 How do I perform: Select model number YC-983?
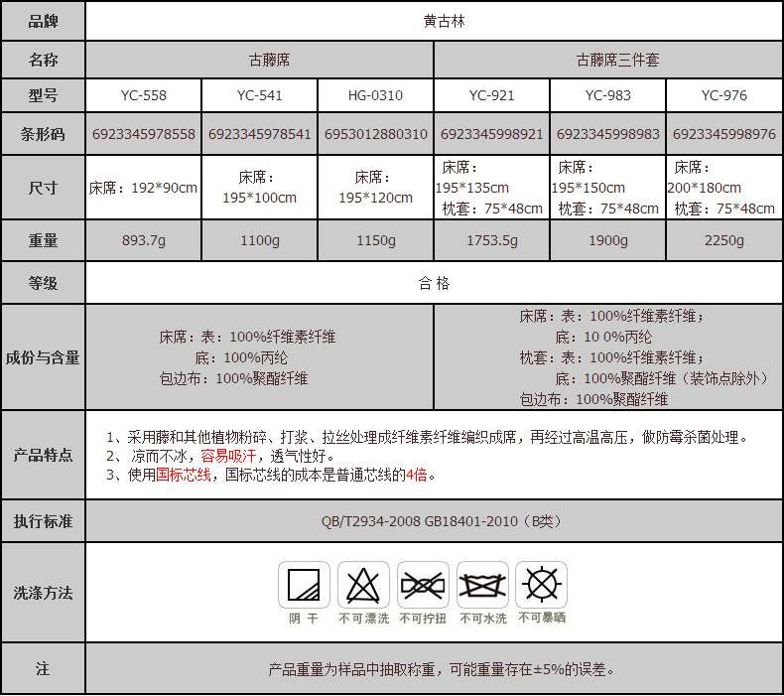click(x=608, y=95)
